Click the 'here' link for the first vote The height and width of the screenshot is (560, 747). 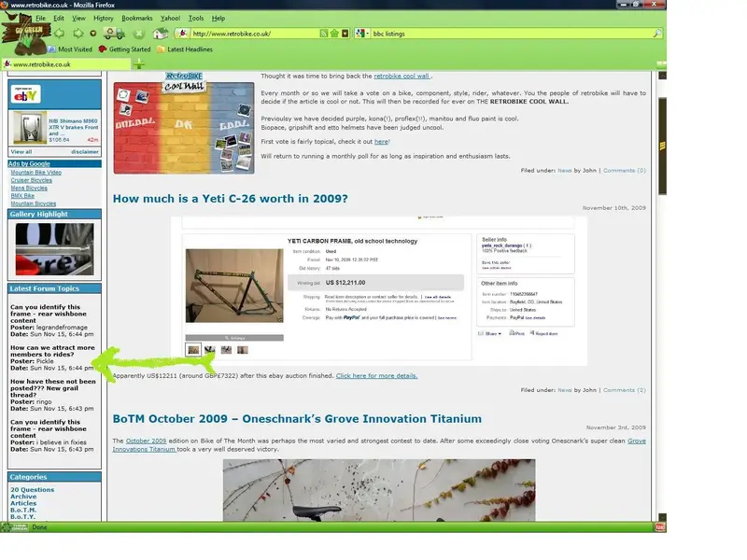pyautogui.click(x=381, y=142)
